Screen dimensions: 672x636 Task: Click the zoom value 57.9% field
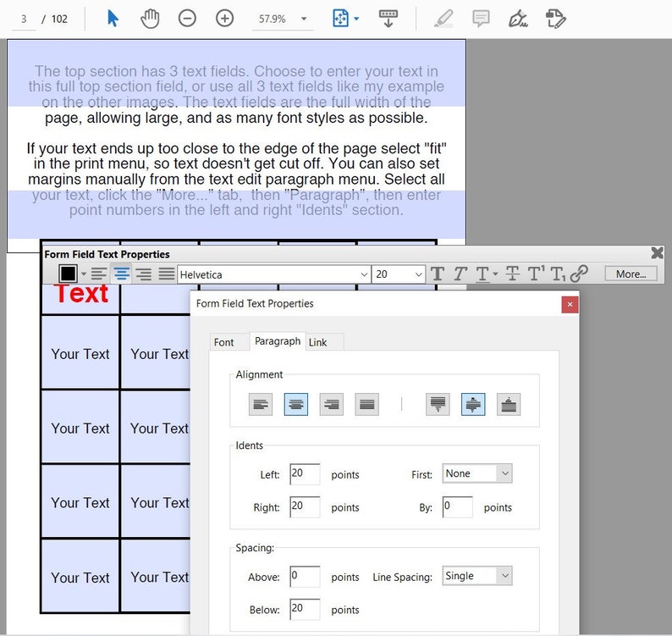[273, 19]
